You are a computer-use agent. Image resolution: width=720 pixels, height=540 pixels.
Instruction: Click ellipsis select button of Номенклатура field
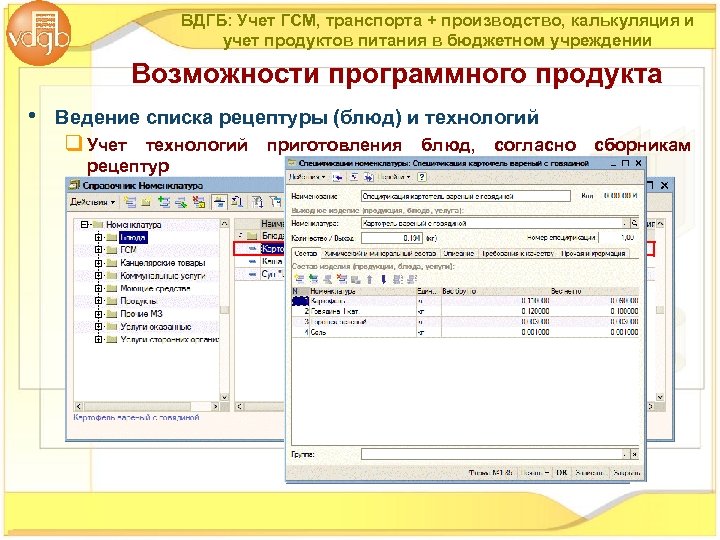(625, 224)
